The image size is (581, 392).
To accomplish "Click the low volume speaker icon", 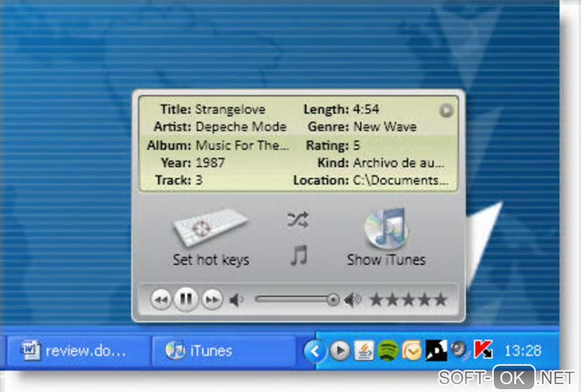I will coord(236,299).
